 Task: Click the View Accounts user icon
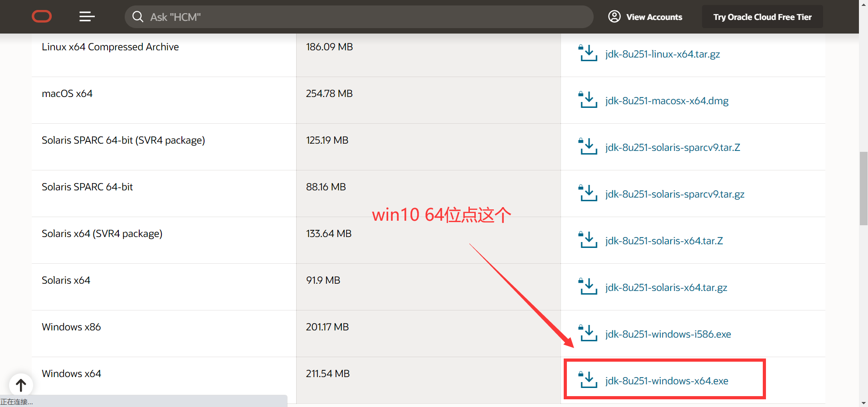click(x=614, y=17)
